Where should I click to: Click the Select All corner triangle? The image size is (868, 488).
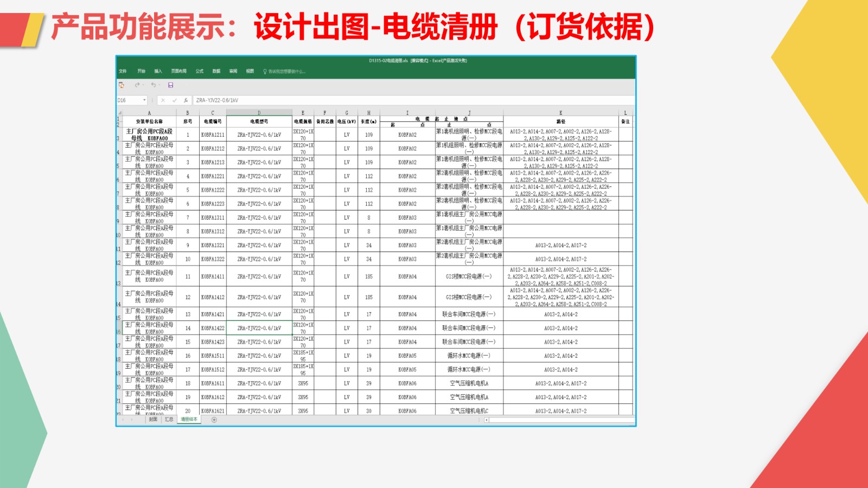tap(119, 113)
